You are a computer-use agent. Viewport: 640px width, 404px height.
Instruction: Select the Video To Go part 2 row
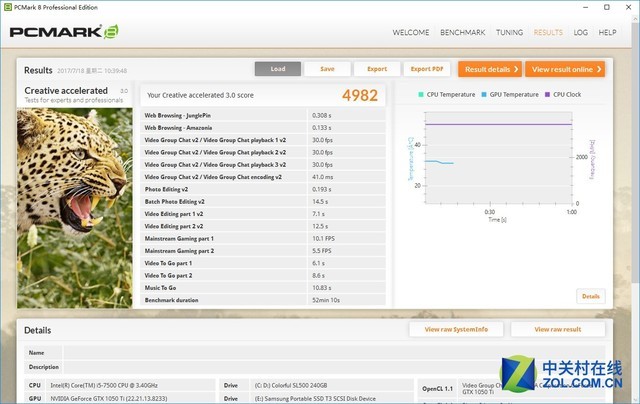tap(263, 275)
